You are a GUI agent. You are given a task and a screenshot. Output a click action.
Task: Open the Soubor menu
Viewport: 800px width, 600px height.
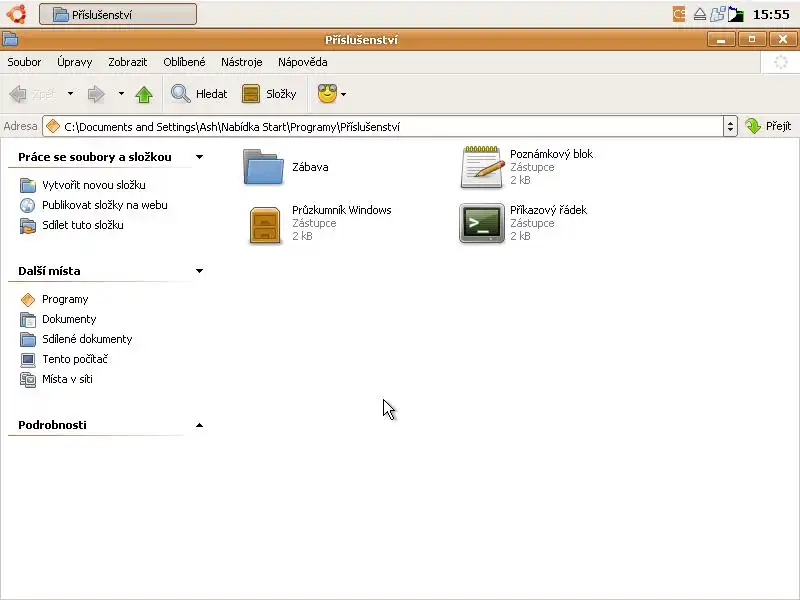(24, 62)
